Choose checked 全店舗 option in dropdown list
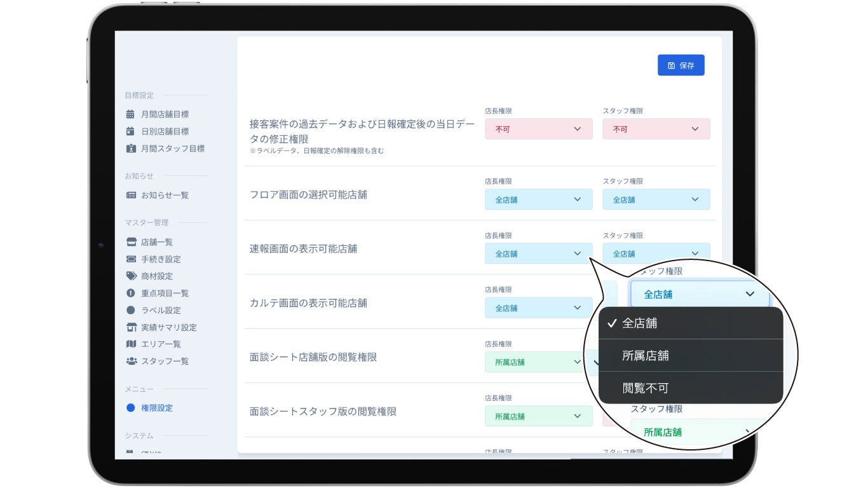Image resolution: width=868 pixels, height=488 pixels. click(691, 323)
